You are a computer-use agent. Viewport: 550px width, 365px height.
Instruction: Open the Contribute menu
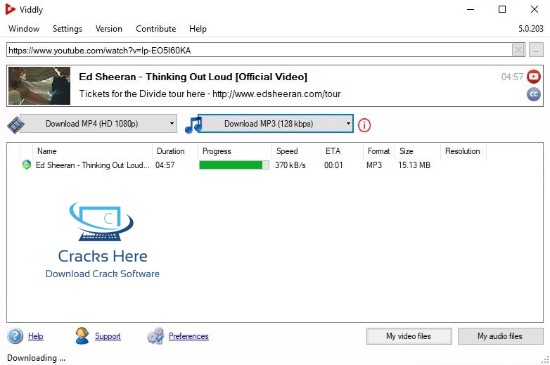[156, 29]
